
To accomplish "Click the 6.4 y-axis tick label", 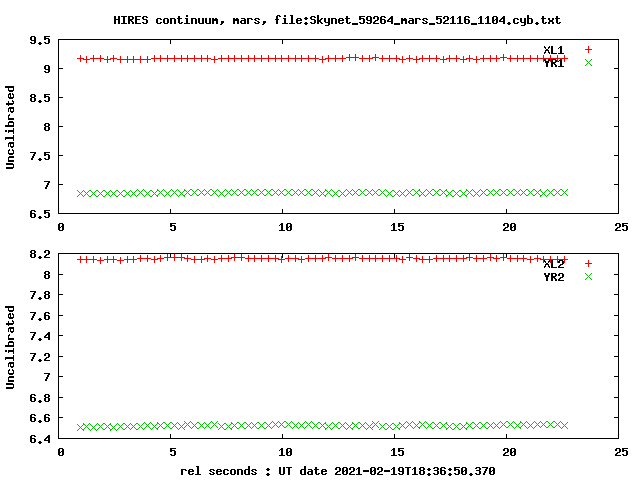I will 40,439.
